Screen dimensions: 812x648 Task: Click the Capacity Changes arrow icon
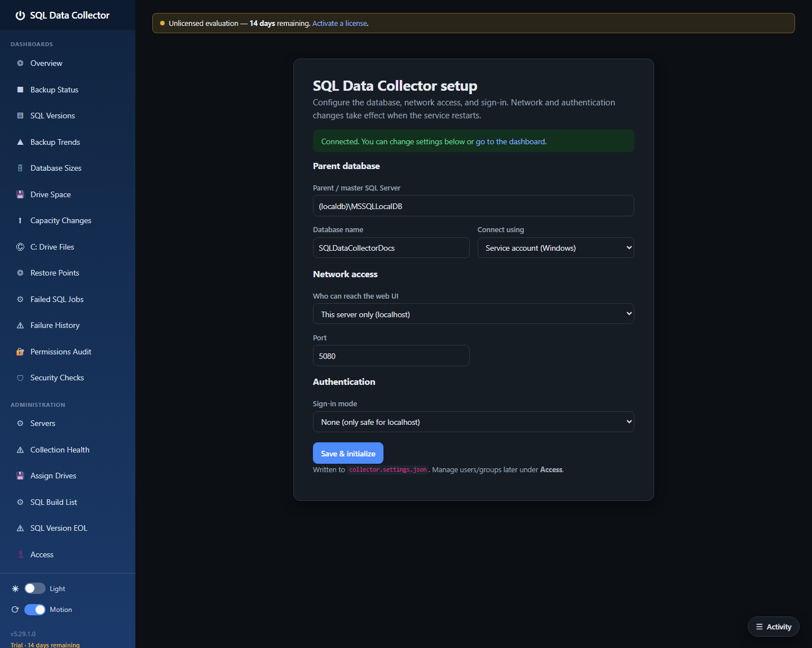point(20,220)
